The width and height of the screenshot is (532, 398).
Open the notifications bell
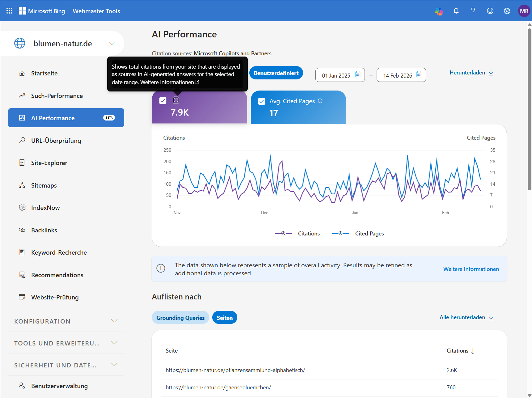(x=456, y=11)
